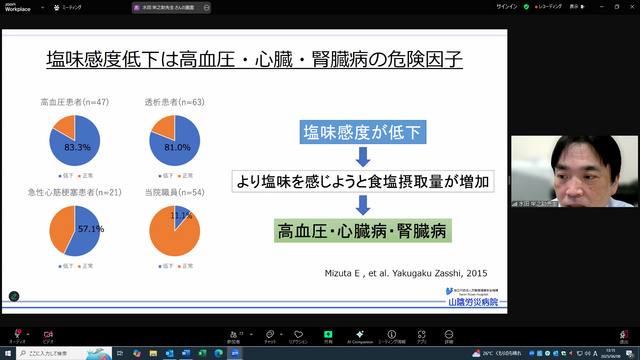Toggle the annotation pencil icon on slide
Viewport: 640px width, 360px height.
click(14, 296)
